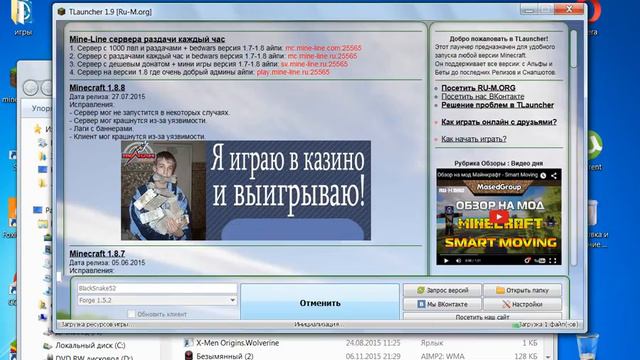Viewport: 640px width, 360px height.
Task: Toggle the Обновить клиент checkbox
Action: point(131,314)
